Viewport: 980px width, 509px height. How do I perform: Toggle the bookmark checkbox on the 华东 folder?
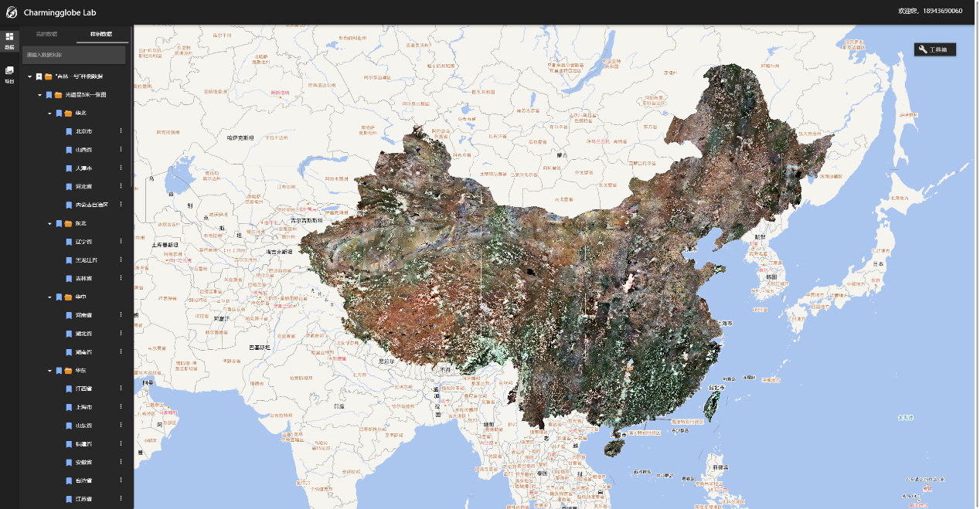click(59, 371)
